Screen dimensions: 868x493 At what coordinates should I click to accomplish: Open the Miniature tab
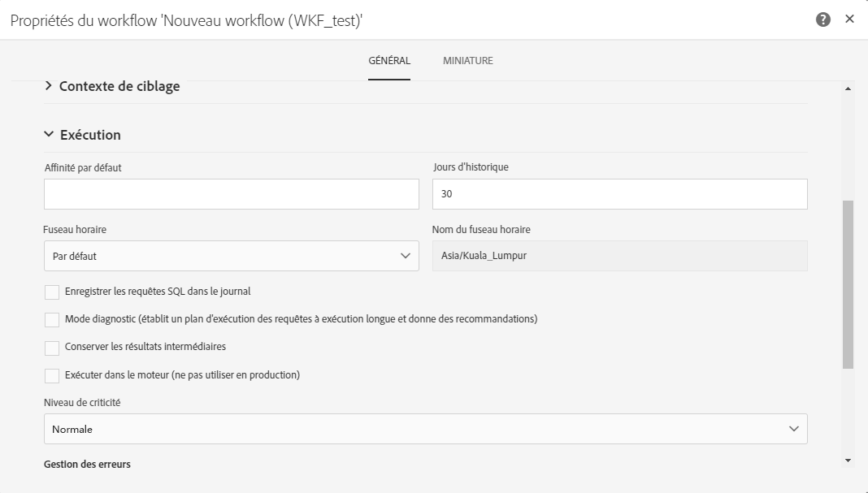[x=467, y=61]
